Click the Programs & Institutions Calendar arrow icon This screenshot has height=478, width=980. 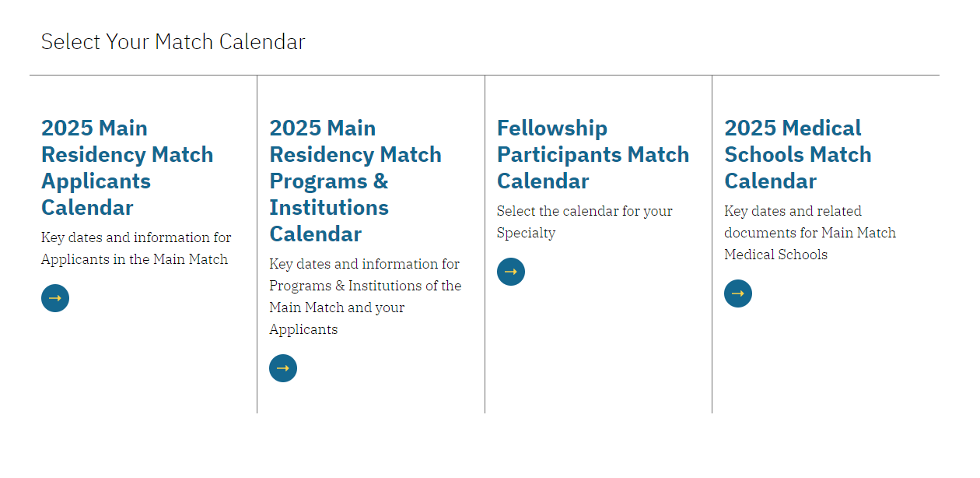[x=283, y=368]
